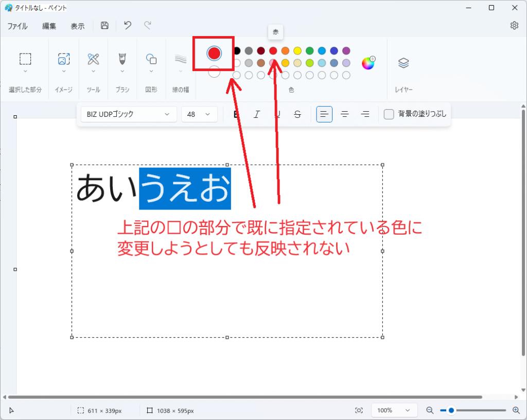Pick the black color swatch

(x=237, y=51)
